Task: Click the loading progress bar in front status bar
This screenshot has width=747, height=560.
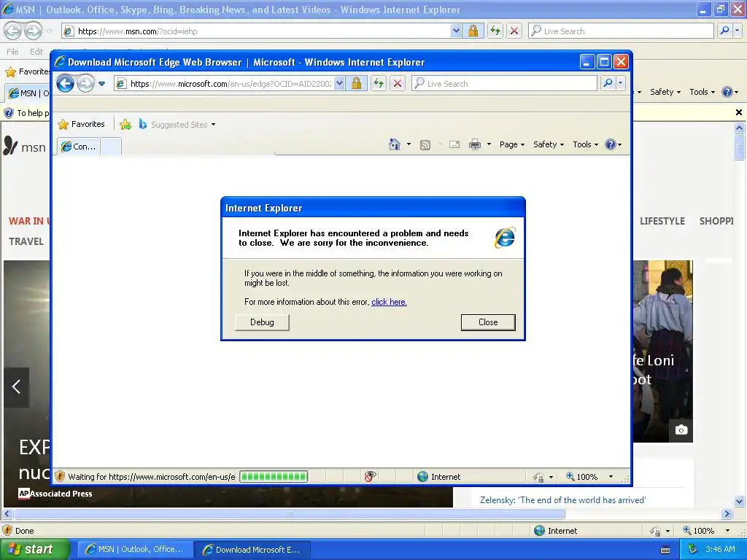Action: [x=274, y=477]
